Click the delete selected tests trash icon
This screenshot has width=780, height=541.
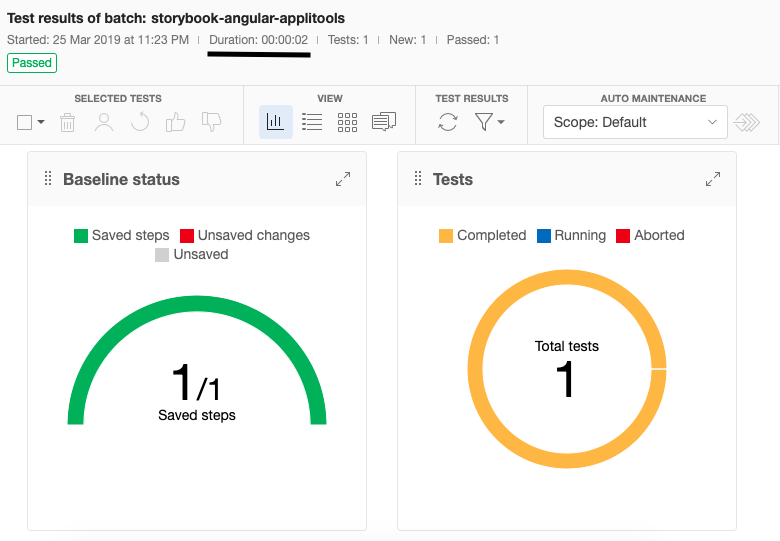coord(67,122)
